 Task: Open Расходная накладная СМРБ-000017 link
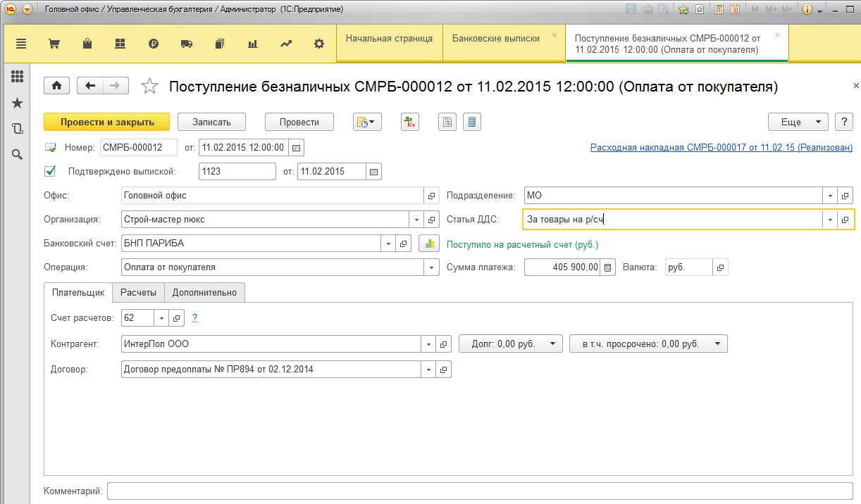721,148
